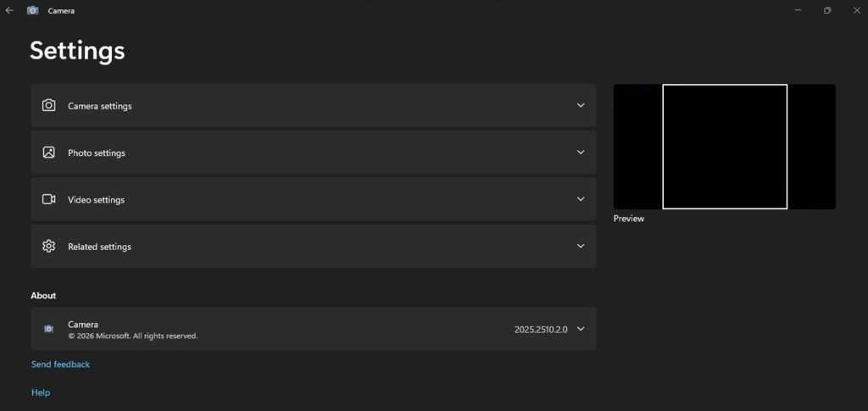Expand the Related settings chevron

click(x=581, y=247)
